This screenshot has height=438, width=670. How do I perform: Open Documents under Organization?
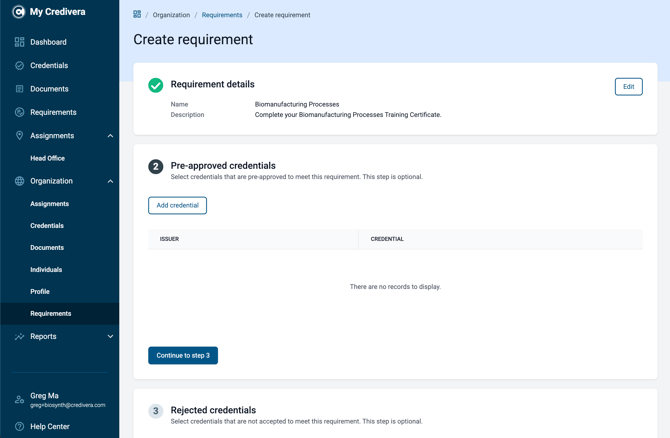[47, 247]
